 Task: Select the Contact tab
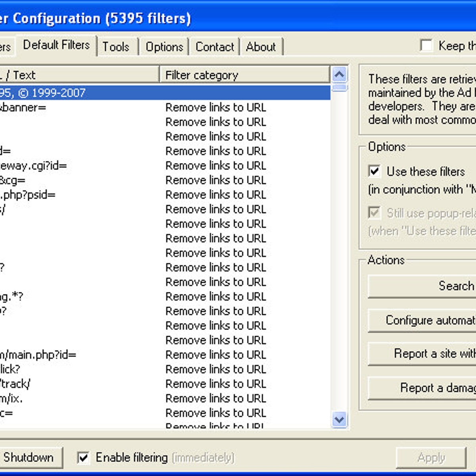click(x=215, y=47)
